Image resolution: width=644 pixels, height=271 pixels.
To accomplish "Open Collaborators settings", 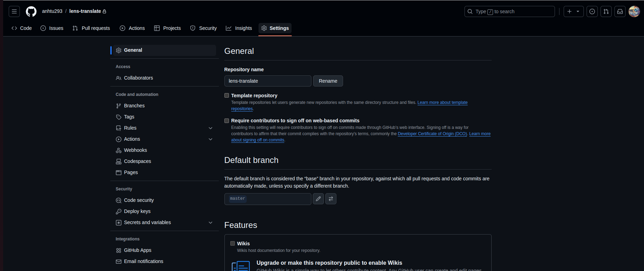I will coord(165,78).
